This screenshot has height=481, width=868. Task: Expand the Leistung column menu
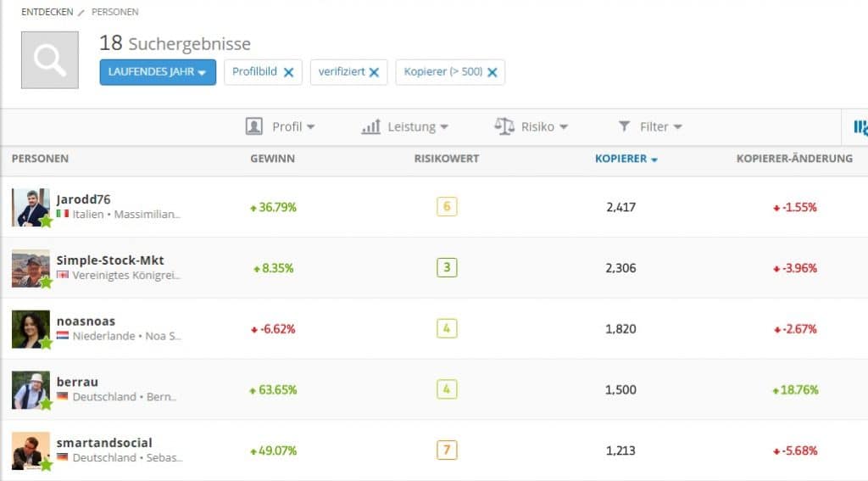[404, 126]
